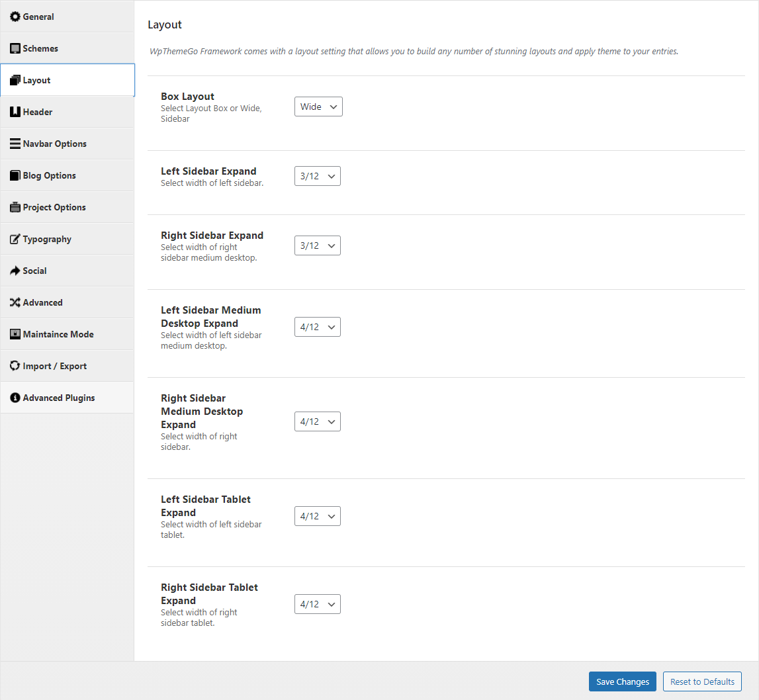
Task: Switch to the Blog Options tab
Action: [x=67, y=175]
